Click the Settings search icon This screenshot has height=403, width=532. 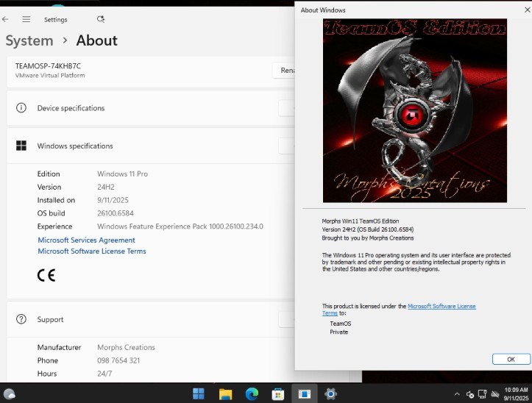coord(101,19)
